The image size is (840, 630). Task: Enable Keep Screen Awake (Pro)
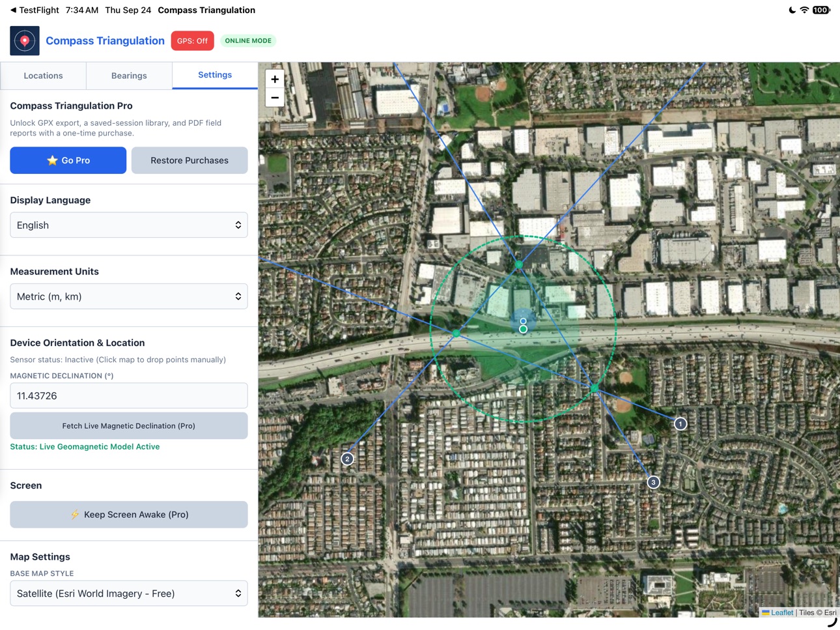click(x=129, y=515)
